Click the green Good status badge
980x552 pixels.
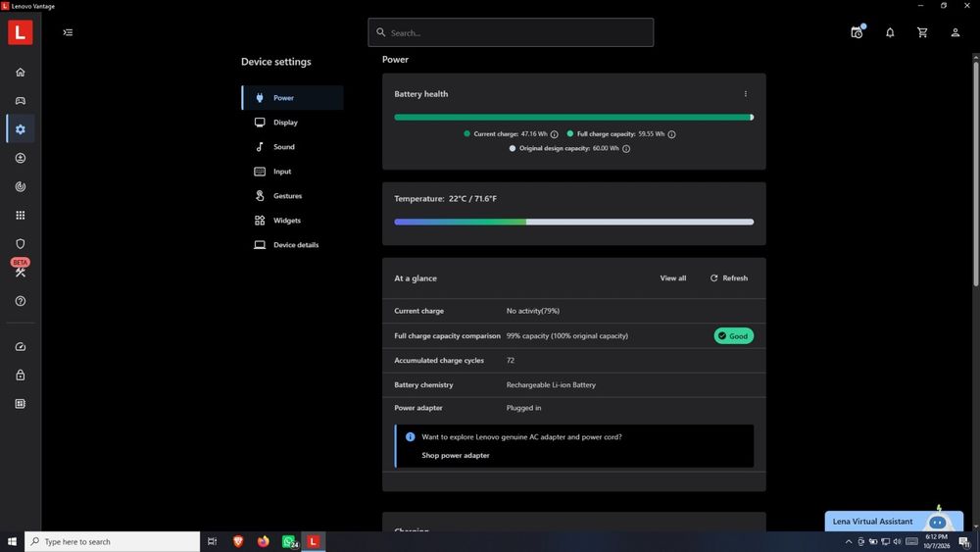click(734, 335)
